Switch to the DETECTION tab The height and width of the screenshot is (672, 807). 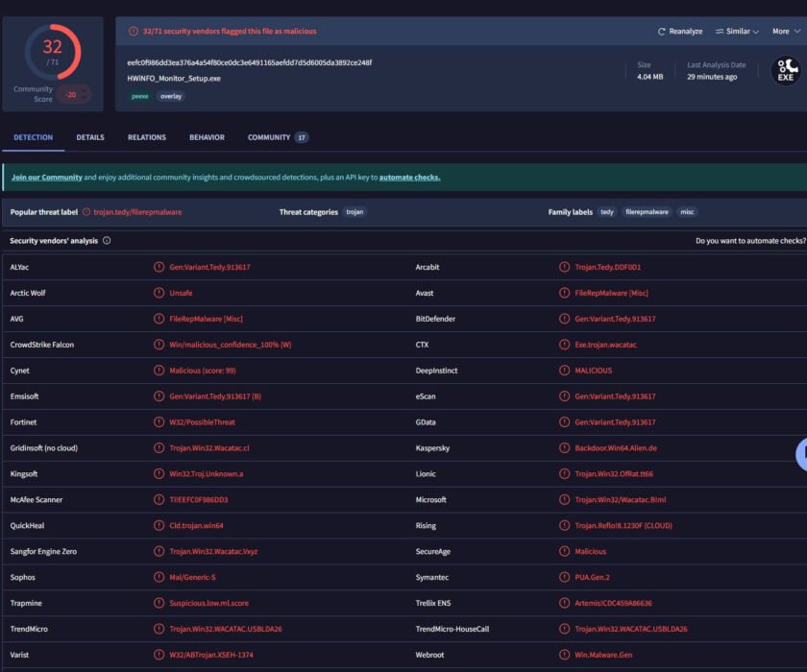point(33,137)
